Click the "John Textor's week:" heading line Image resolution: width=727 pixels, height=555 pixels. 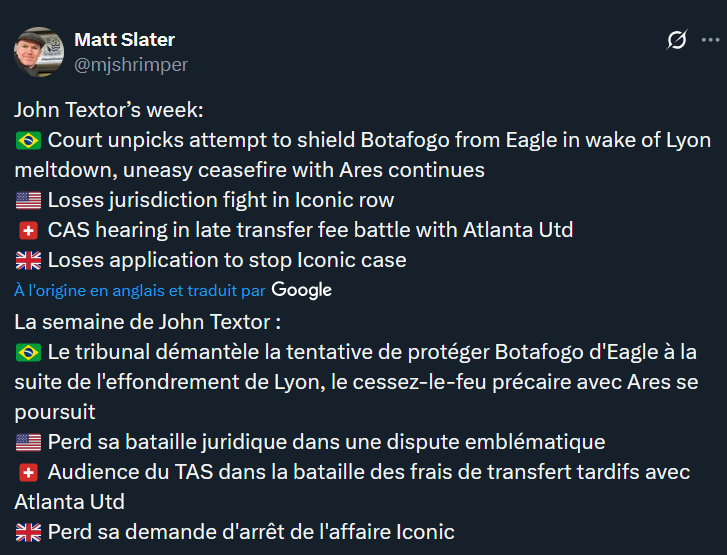pos(109,110)
